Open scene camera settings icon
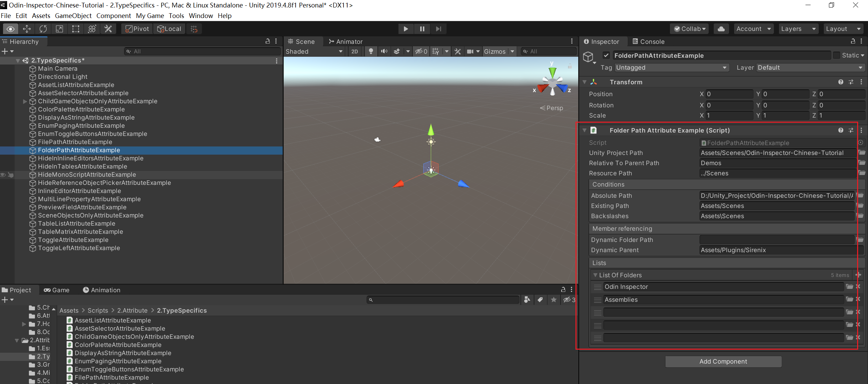 pos(470,51)
